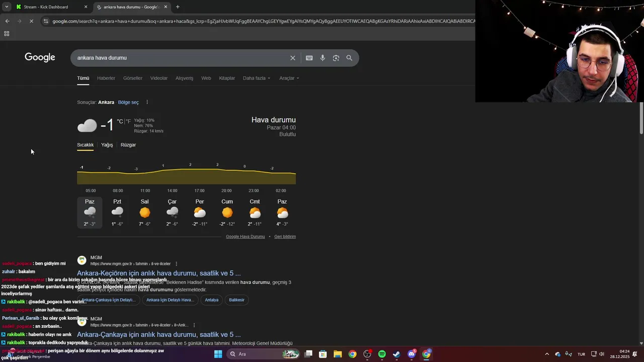644x362 pixels.
Task: Open the Videolar tab
Action: (x=159, y=78)
